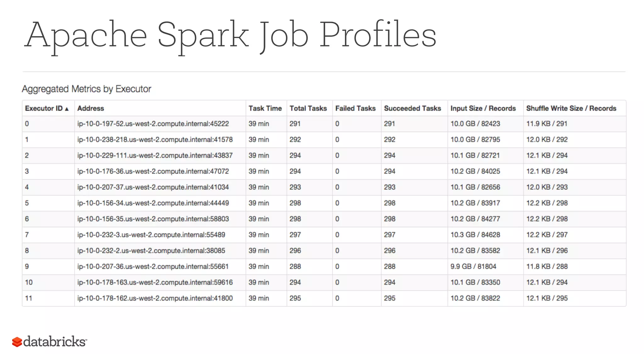This screenshot has width=644, height=354.
Task: Click the databricks logo
Action: coord(49,341)
